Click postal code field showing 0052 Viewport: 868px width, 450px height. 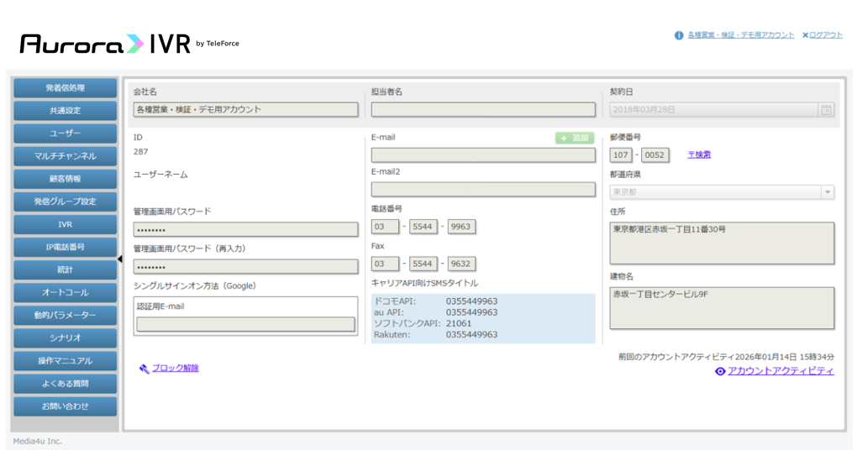[x=655, y=155]
